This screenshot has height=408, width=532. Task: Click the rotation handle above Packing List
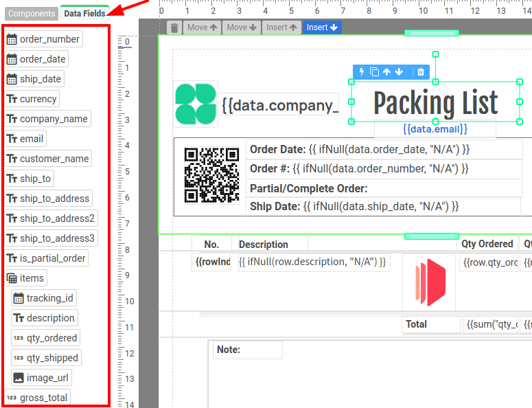click(436, 54)
